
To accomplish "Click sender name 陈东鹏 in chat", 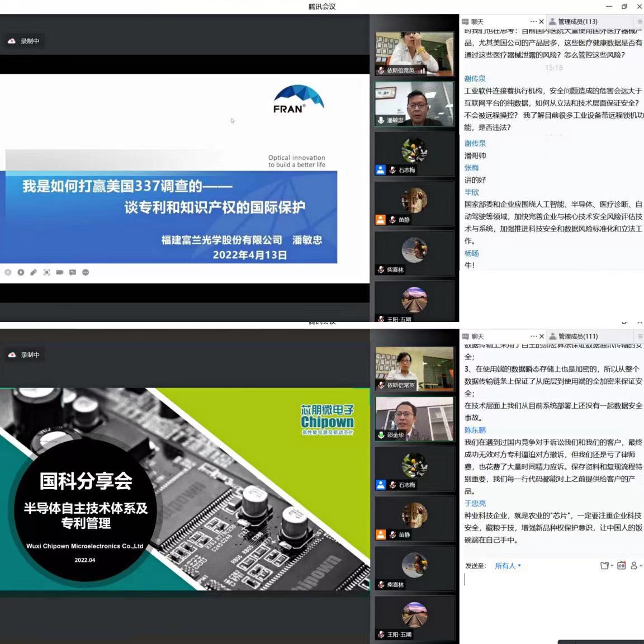I will (475, 430).
